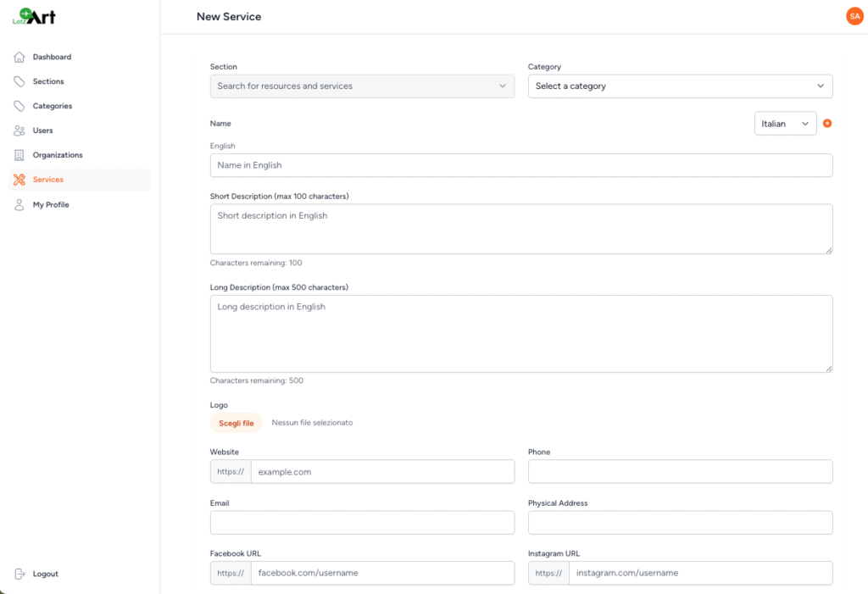
Task: Click the Lotz Art logo
Action: click(x=34, y=16)
